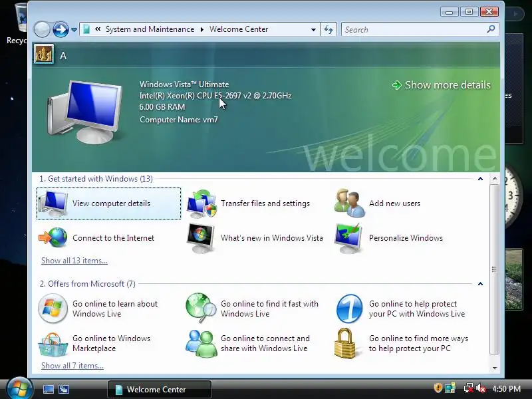Open recent pages dropdown arrow
532x399 pixels.
74,30
